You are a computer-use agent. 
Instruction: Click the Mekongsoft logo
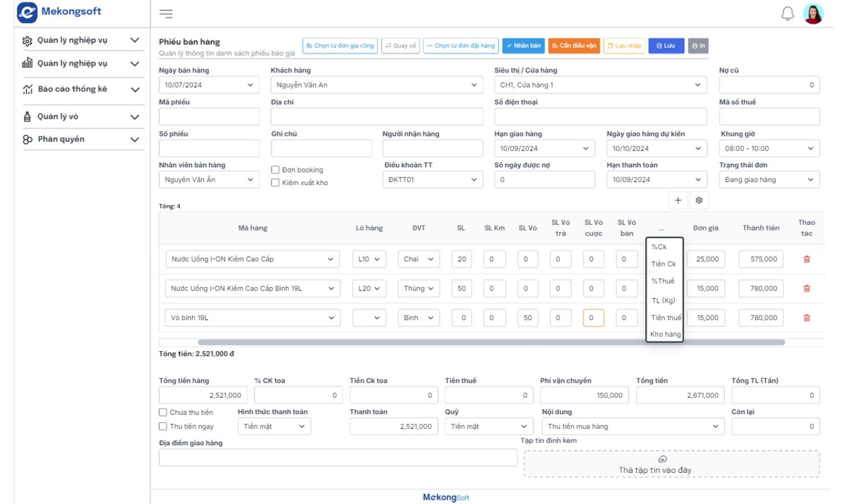click(x=59, y=12)
